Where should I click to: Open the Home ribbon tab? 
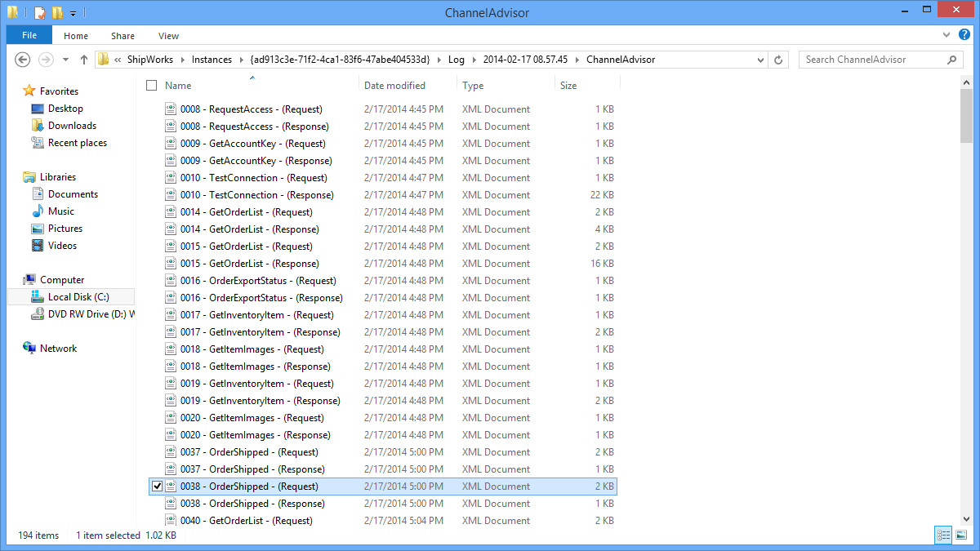[x=76, y=36]
